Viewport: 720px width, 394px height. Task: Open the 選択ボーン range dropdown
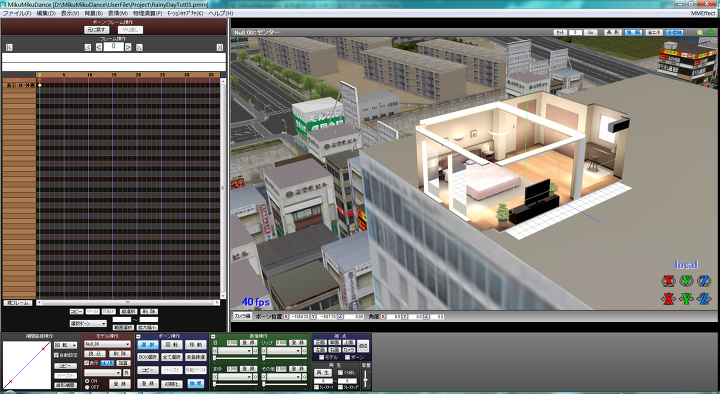(x=88, y=324)
